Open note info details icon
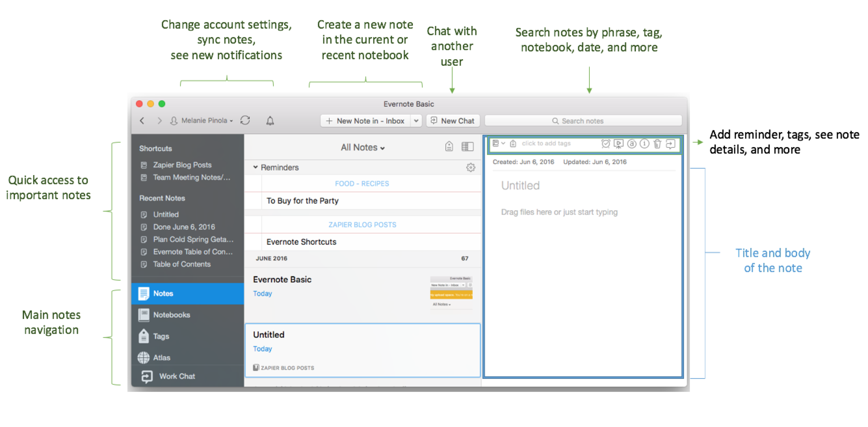868x427 pixels. (644, 144)
